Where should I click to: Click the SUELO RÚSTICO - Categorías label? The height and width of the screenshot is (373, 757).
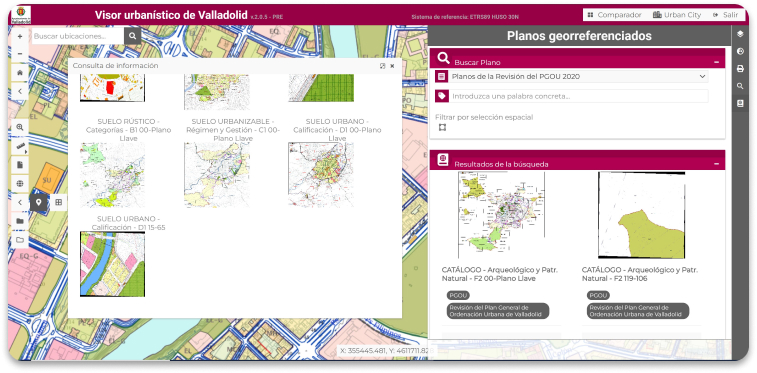tap(128, 130)
